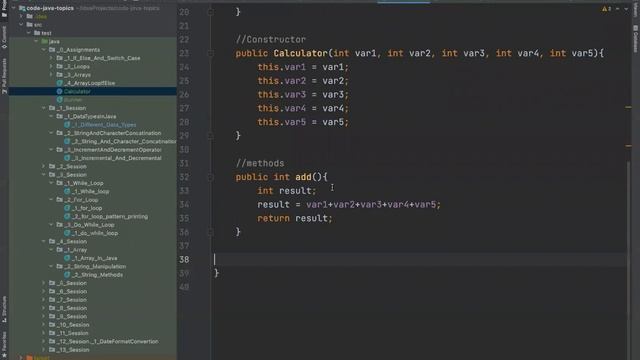Click the _1_for_loop class file icon

[x=67, y=208]
